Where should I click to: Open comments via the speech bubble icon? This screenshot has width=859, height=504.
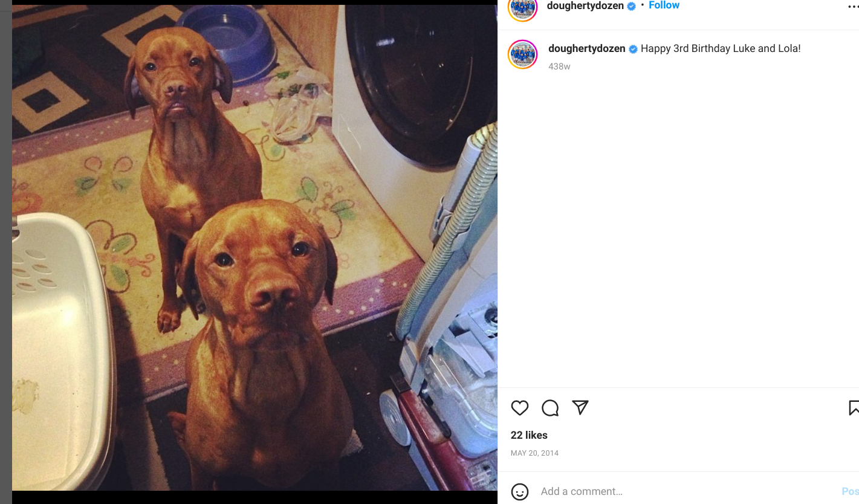click(550, 408)
